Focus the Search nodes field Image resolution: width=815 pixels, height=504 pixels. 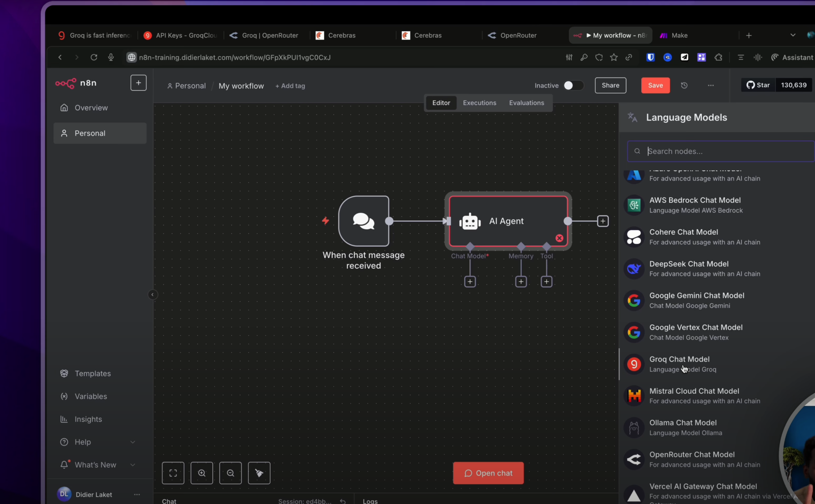point(721,151)
